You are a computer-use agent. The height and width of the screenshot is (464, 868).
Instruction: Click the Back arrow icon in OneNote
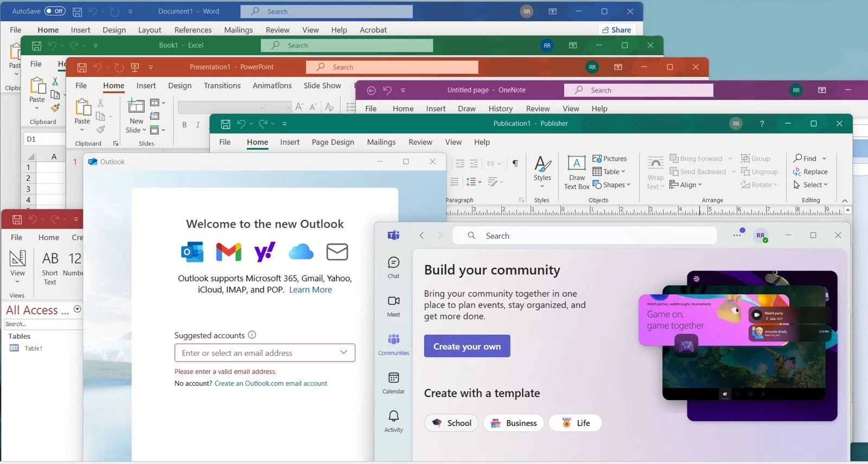pos(371,90)
